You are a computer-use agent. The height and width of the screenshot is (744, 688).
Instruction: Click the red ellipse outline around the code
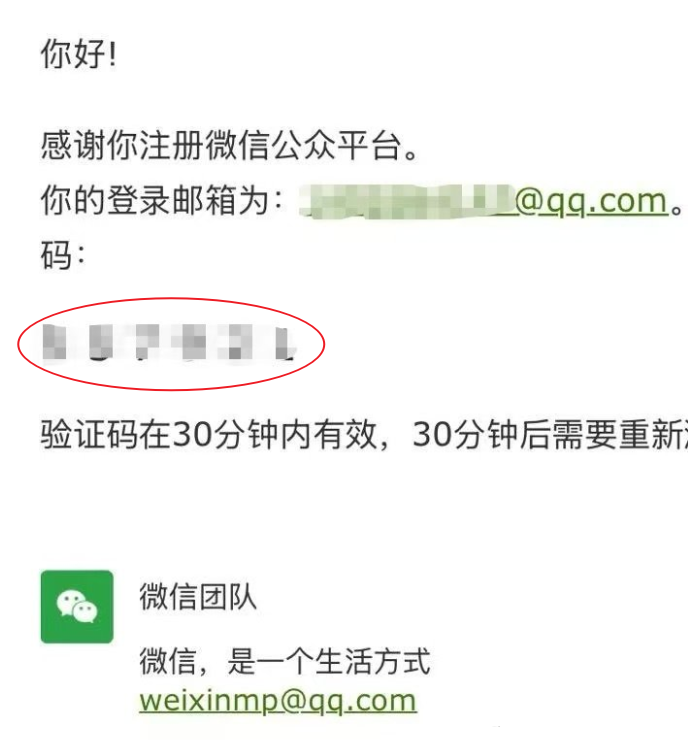[x=171, y=299]
